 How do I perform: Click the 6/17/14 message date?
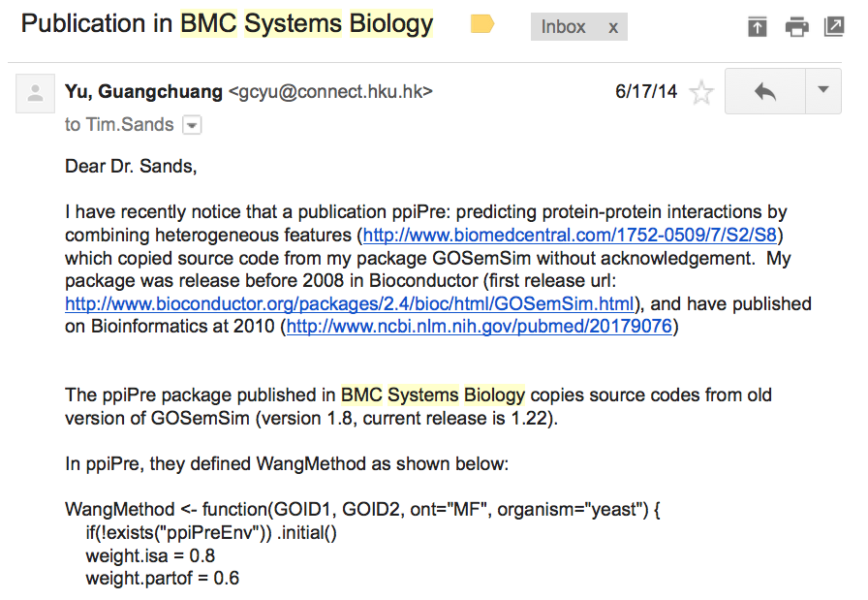tap(646, 91)
